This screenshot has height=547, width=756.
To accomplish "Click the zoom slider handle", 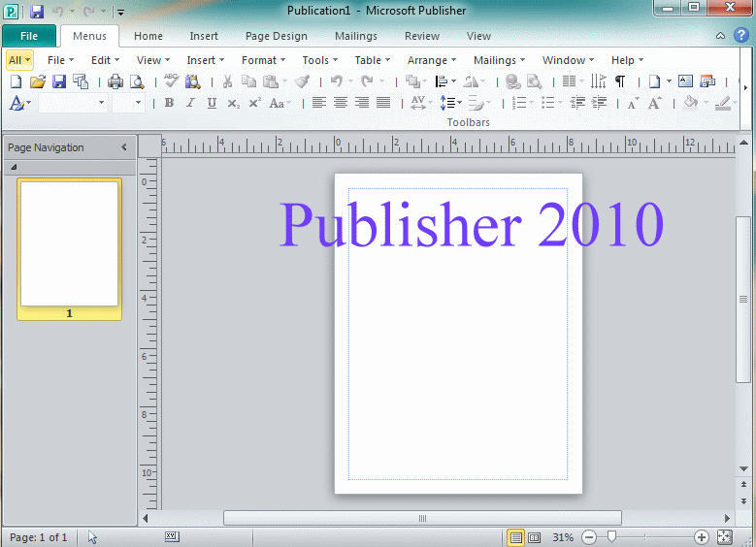I will (611, 537).
